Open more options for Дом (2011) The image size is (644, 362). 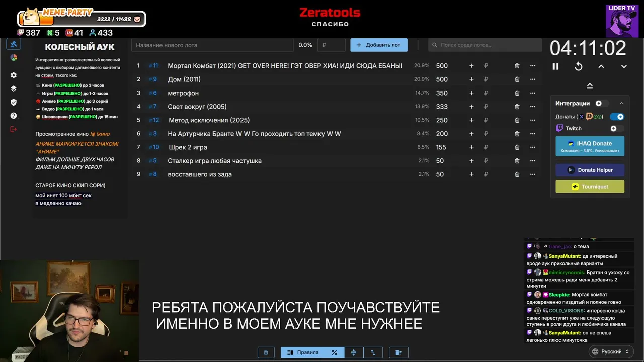(x=533, y=79)
